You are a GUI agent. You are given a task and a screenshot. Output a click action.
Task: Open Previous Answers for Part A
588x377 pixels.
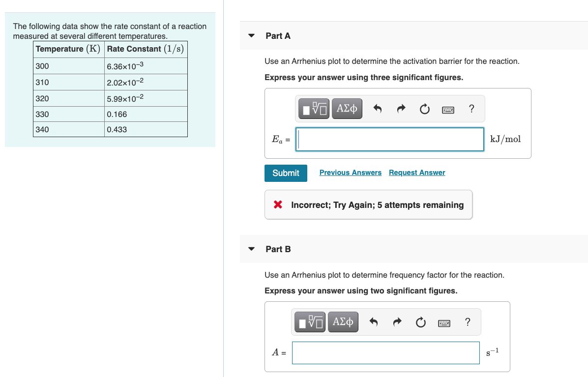click(350, 173)
